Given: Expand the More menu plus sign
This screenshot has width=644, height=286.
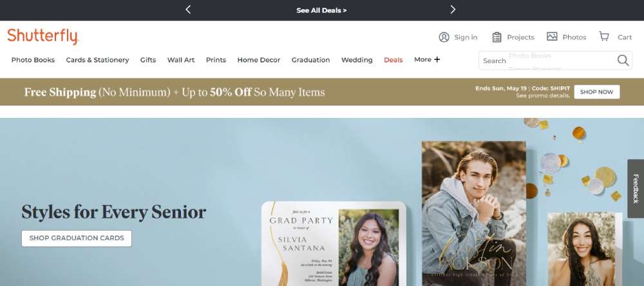Looking at the screenshot, I should [x=437, y=59].
